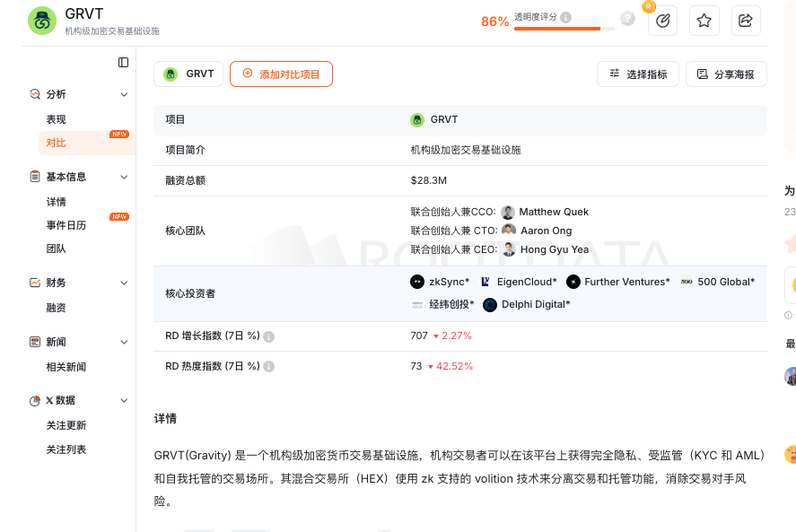Open the 表现 sidebar item
The width and height of the screenshot is (796, 532).
[x=57, y=119]
